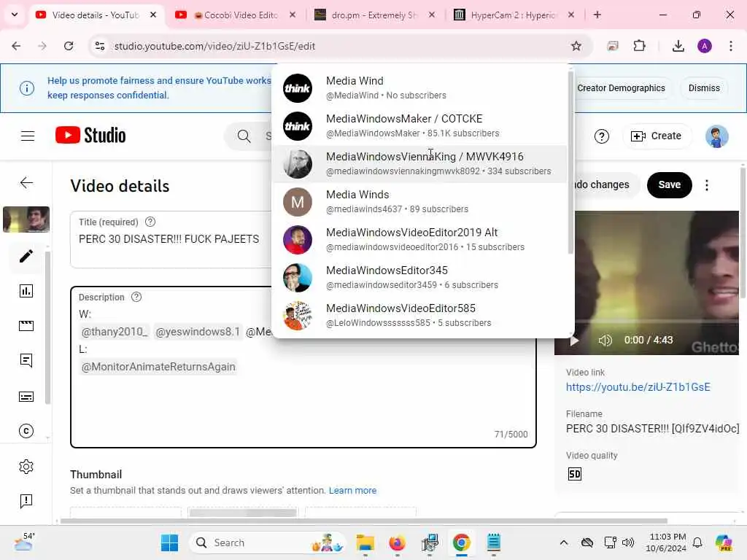Viewport: 747px width, 560px height.
Task: Switch to the dro.pm browser tab
Action: [374, 15]
